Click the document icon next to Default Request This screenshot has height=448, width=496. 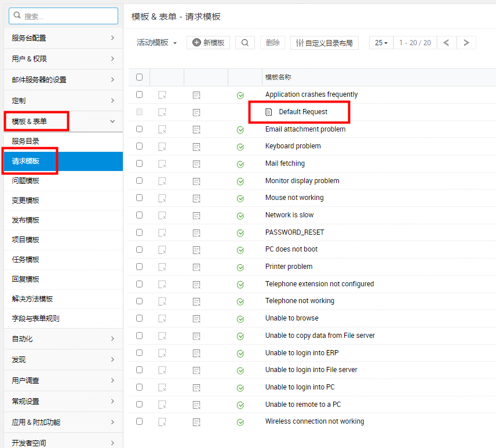click(x=268, y=112)
